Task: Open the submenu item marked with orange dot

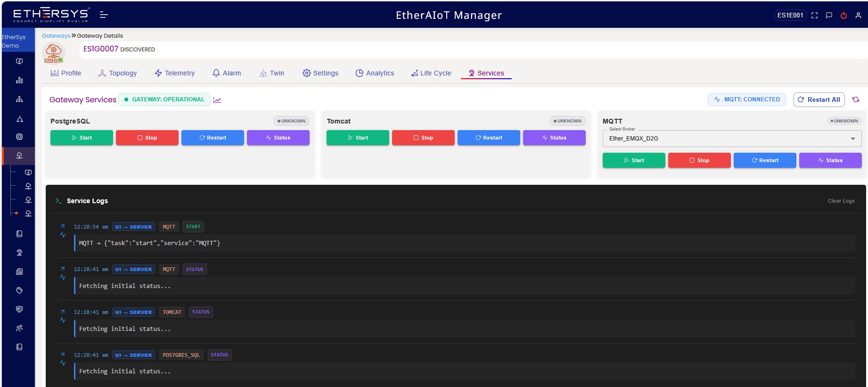Action: click(28, 214)
